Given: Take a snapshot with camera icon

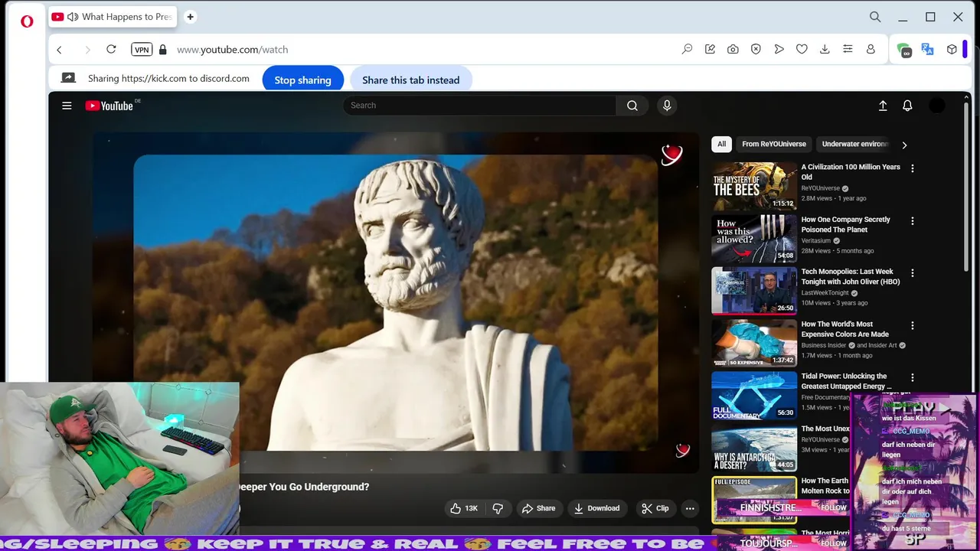Looking at the screenshot, I should tap(733, 49).
